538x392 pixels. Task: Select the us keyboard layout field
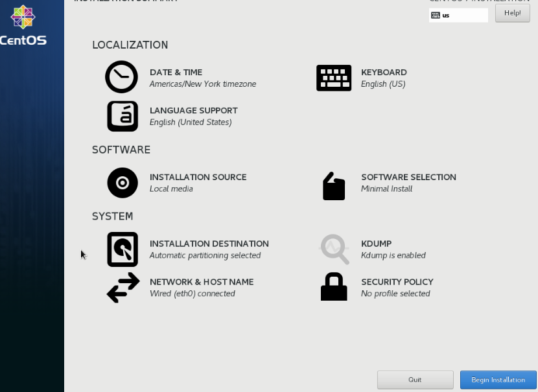tap(458, 15)
